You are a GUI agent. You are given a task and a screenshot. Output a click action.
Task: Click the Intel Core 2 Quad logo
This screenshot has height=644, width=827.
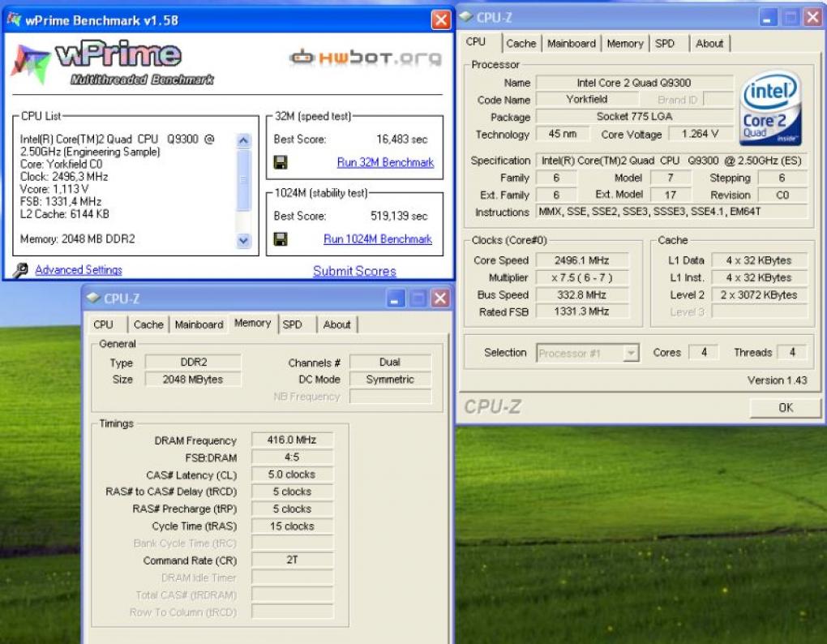[x=770, y=108]
